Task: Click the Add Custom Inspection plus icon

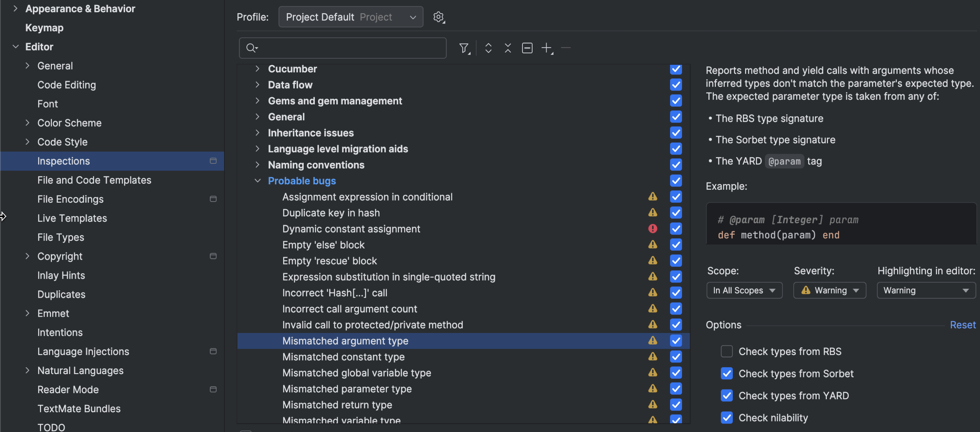Action: (547, 48)
